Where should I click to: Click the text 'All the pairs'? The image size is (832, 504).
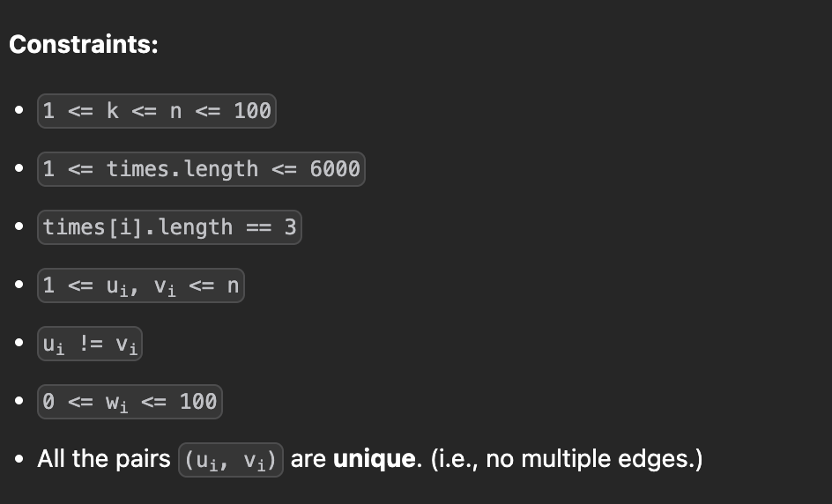104,459
